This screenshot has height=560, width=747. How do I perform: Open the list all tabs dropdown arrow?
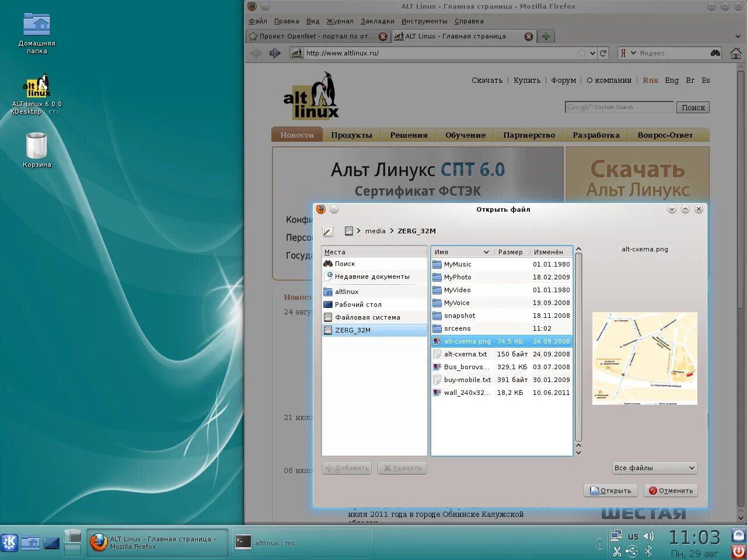click(x=738, y=36)
